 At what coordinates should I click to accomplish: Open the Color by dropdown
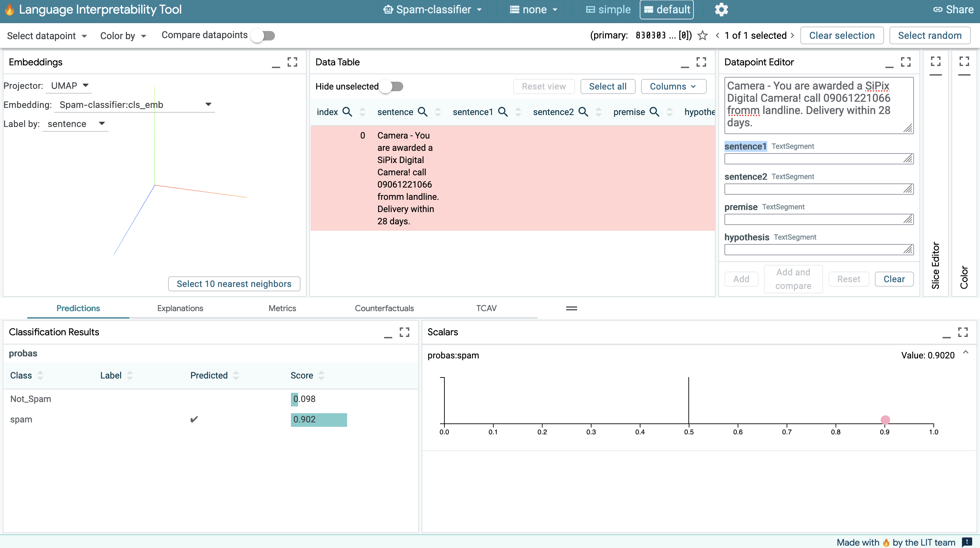(123, 36)
